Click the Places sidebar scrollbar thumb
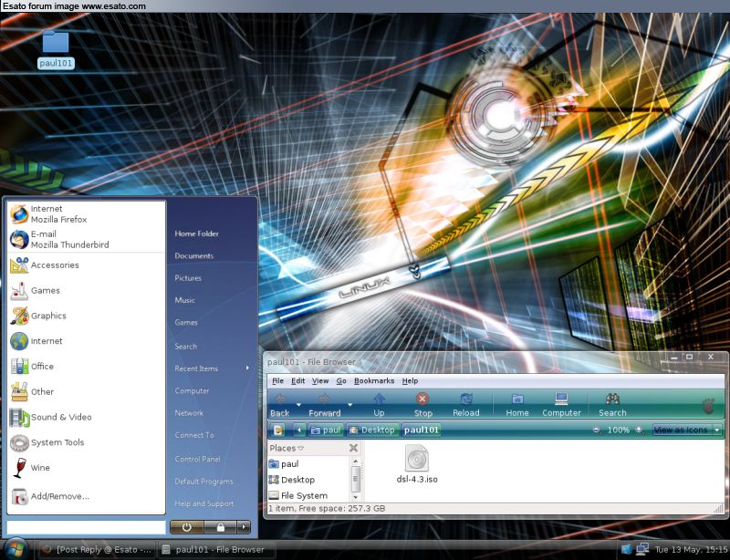The height and width of the screenshot is (560, 730). (356, 478)
